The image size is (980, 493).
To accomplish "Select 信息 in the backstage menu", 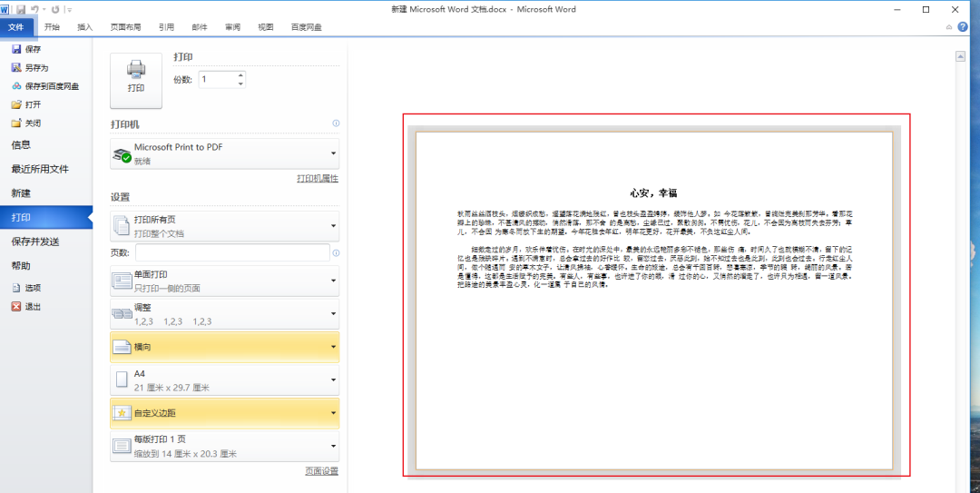I will pyautogui.click(x=21, y=144).
